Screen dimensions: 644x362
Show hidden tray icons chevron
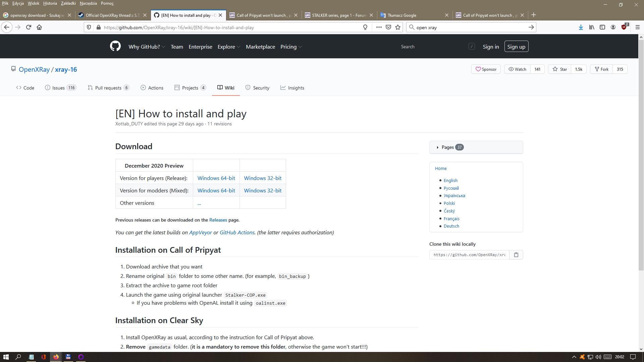click(574, 357)
